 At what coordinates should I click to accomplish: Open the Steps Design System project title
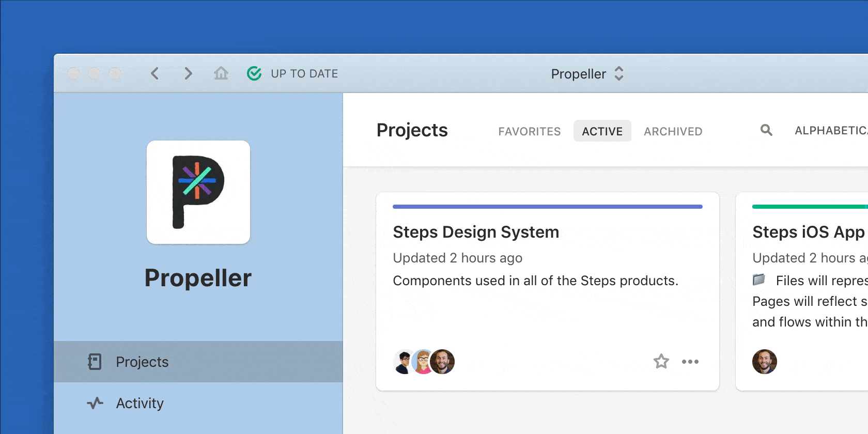(476, 232)
